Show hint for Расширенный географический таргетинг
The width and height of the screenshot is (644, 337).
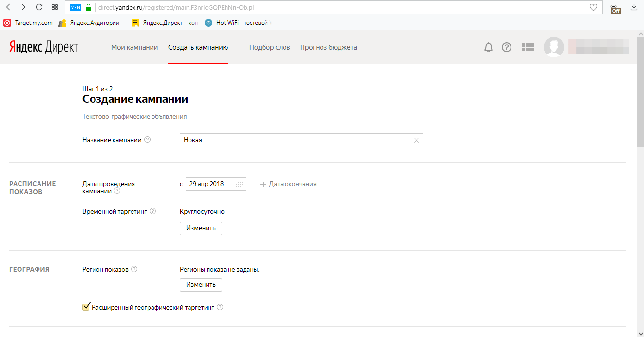(x=220, y=307)
